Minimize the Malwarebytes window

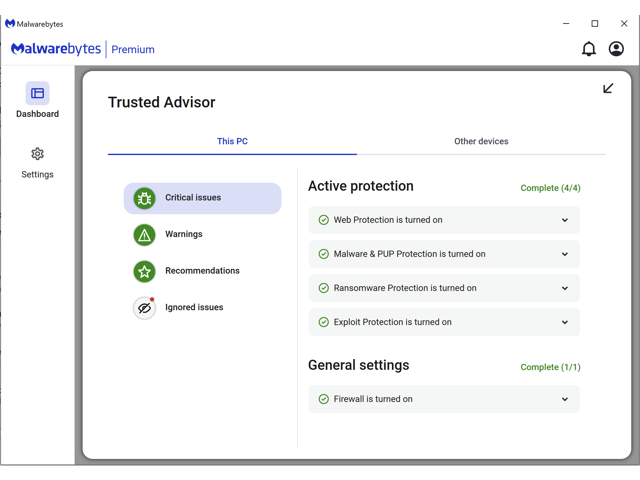pos(566,24)
